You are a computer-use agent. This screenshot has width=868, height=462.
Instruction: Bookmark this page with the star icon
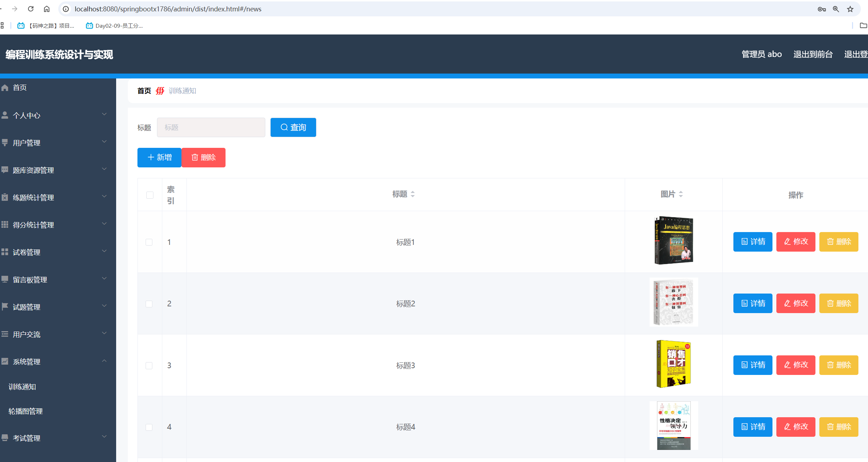850,9
